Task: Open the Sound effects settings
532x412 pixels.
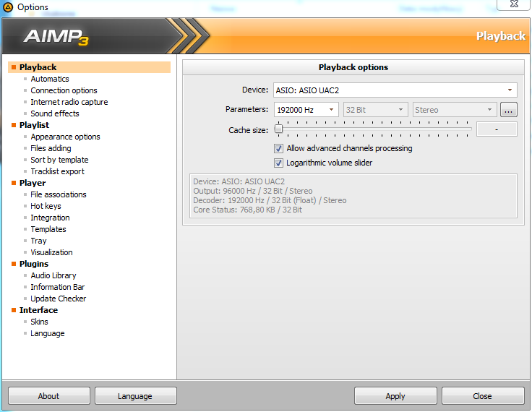Action: point(55,113)
